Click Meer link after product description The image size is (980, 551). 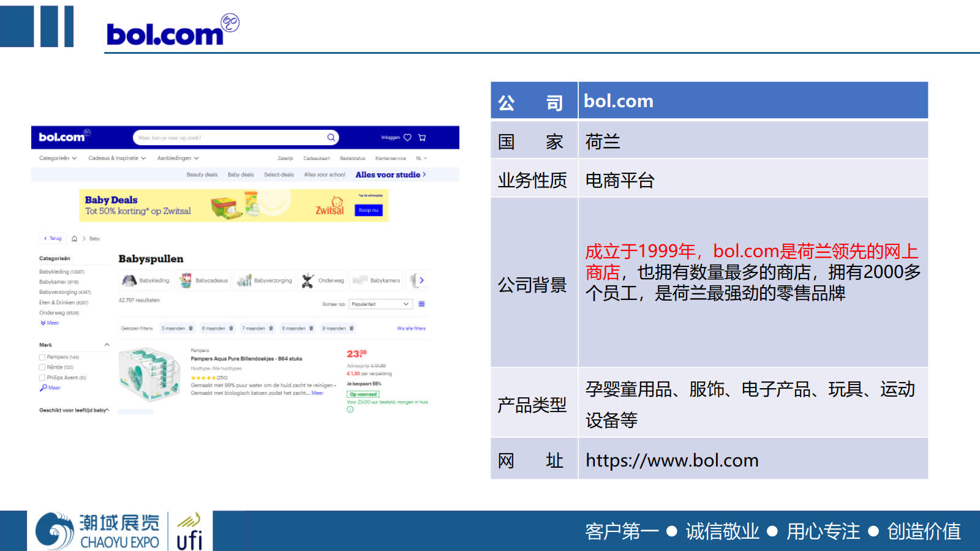click(x=317, y=393)
